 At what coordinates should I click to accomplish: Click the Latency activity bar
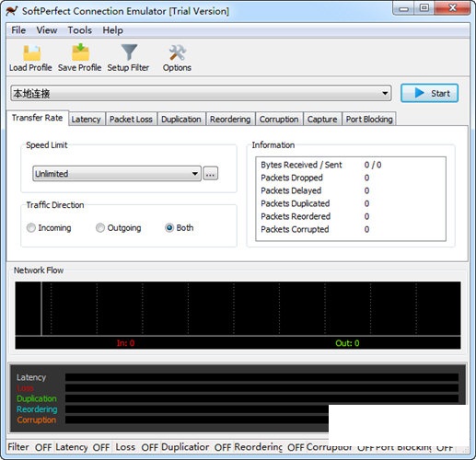coord(261,377)
